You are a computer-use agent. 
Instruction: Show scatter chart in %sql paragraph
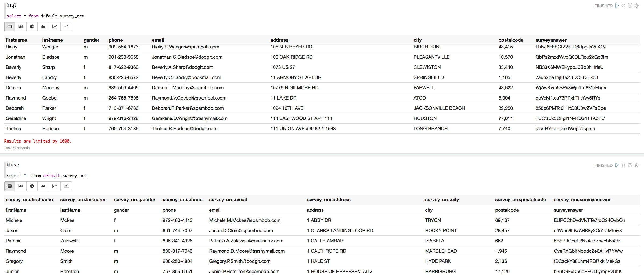66,27
